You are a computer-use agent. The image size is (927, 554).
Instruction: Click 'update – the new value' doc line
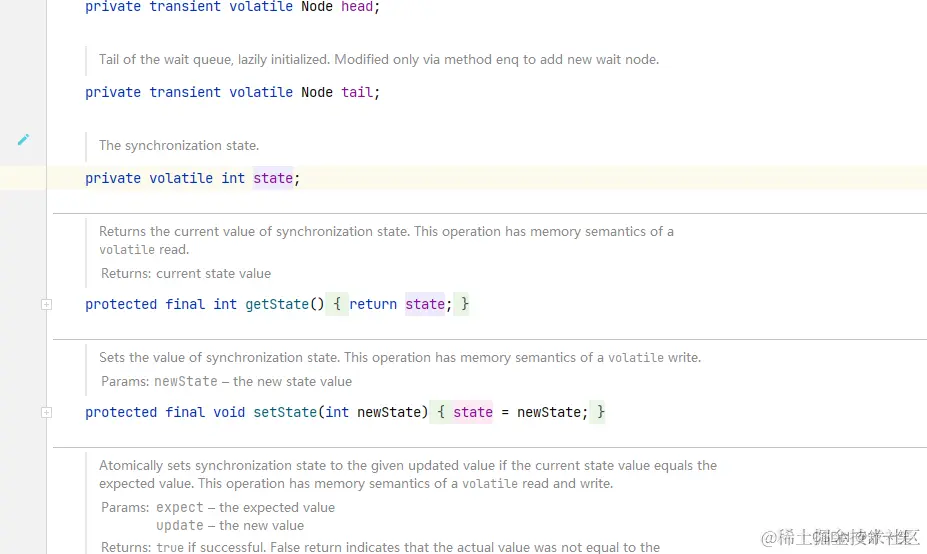230,525
